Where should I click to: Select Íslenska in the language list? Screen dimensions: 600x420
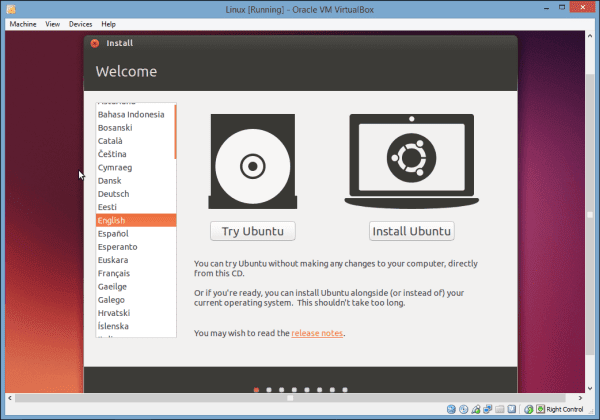pos(135,326)
